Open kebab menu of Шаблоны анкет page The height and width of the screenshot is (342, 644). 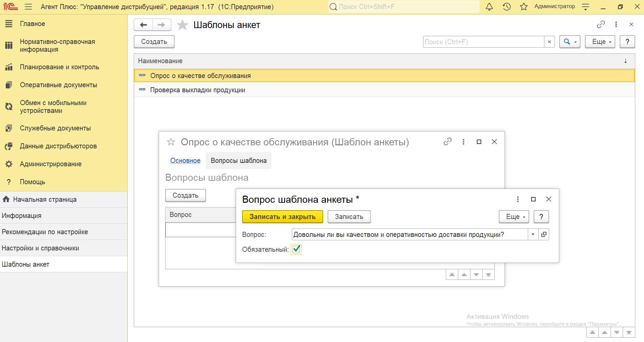(616, 24)
